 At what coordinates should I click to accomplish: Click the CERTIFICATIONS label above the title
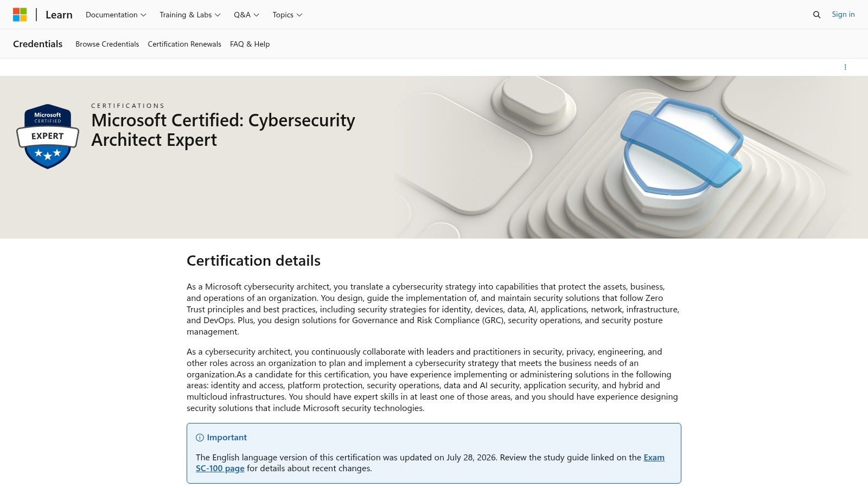(127, 106)
